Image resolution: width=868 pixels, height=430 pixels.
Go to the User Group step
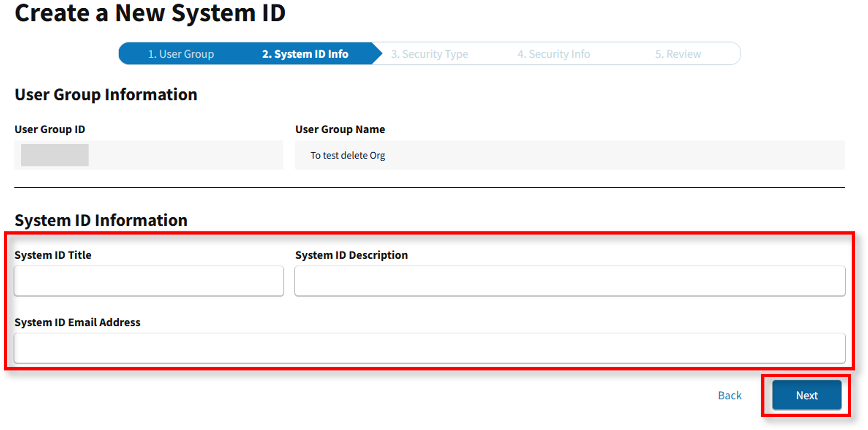tap(181, 54)
